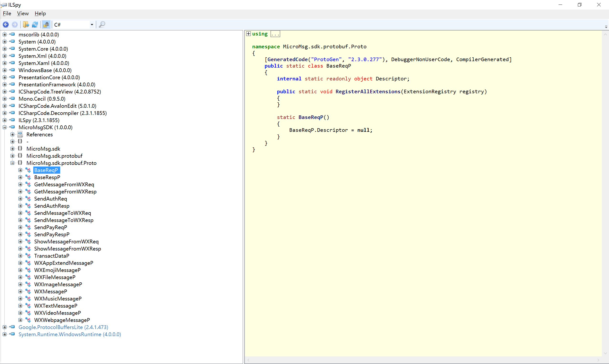
Task: Open the Help menu
Action: click(40, 14)
